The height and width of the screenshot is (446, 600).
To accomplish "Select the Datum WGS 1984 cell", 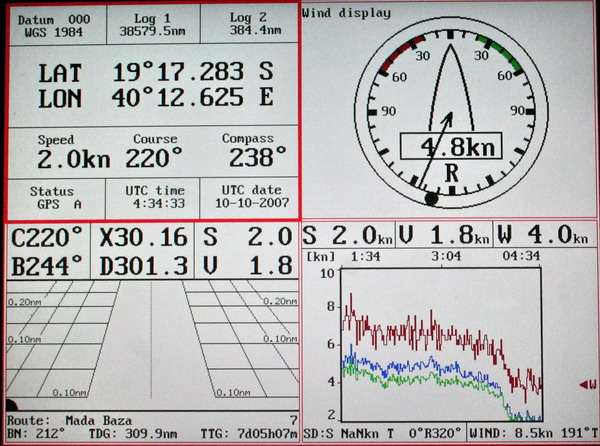I will click(x=43, y=24).
